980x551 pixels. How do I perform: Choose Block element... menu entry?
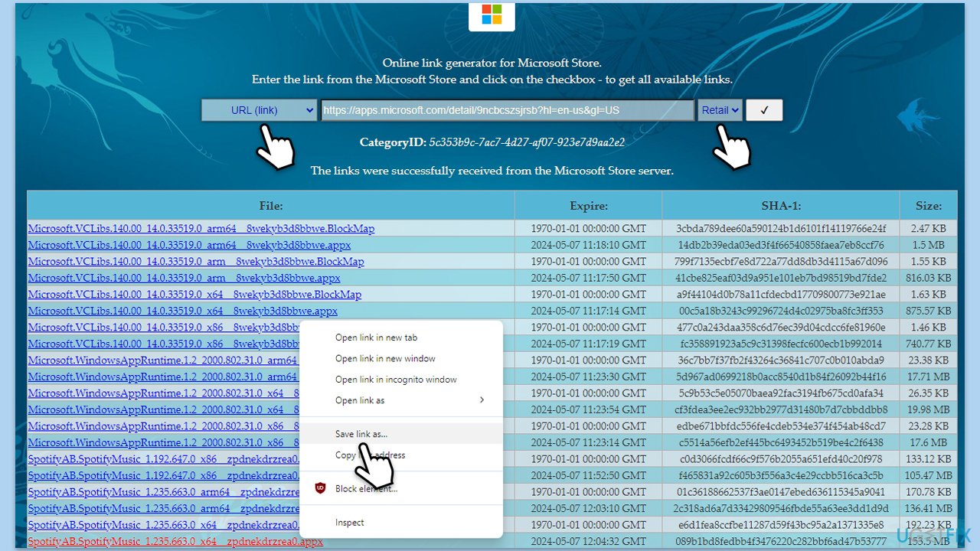tap(401, 489)
